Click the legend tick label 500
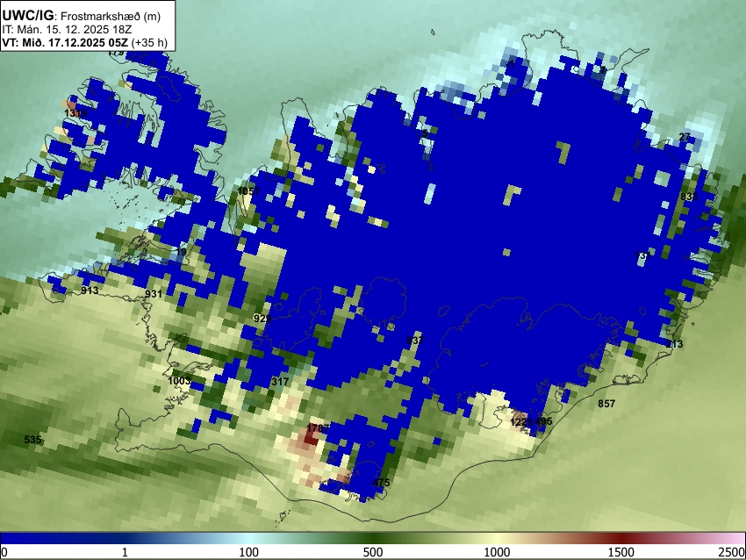 click(373, 552)
